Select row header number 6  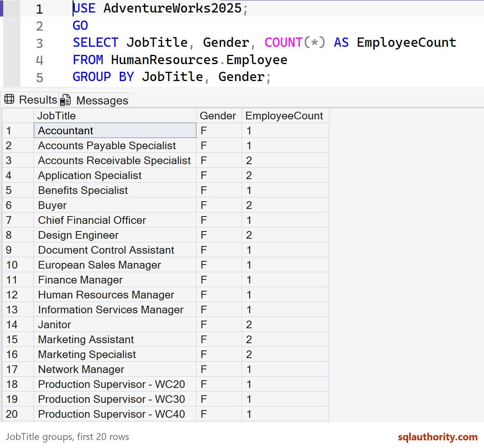[18, 205]
